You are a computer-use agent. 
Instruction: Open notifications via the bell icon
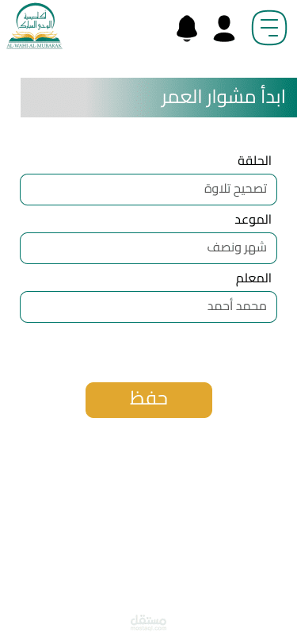point(187,29)
